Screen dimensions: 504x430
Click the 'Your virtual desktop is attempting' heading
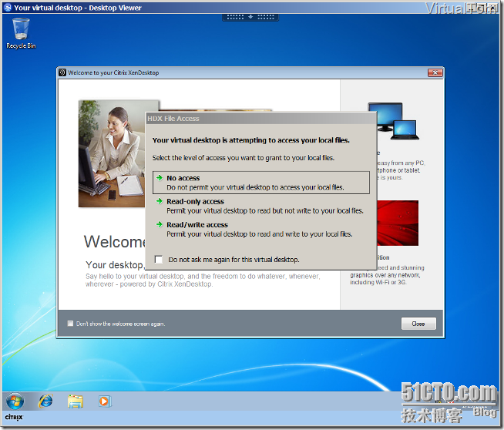251,140
